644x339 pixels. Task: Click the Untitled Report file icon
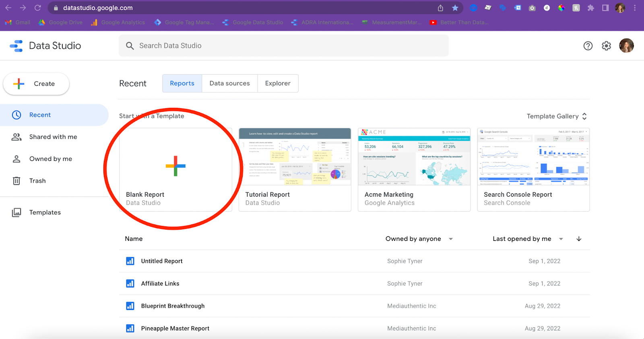[x=130, y=261]
